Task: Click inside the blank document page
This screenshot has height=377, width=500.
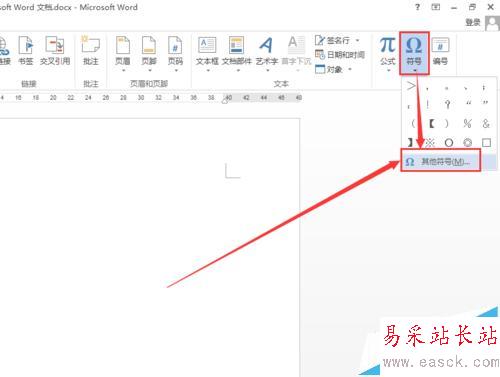Action: (x=150, y=247)
